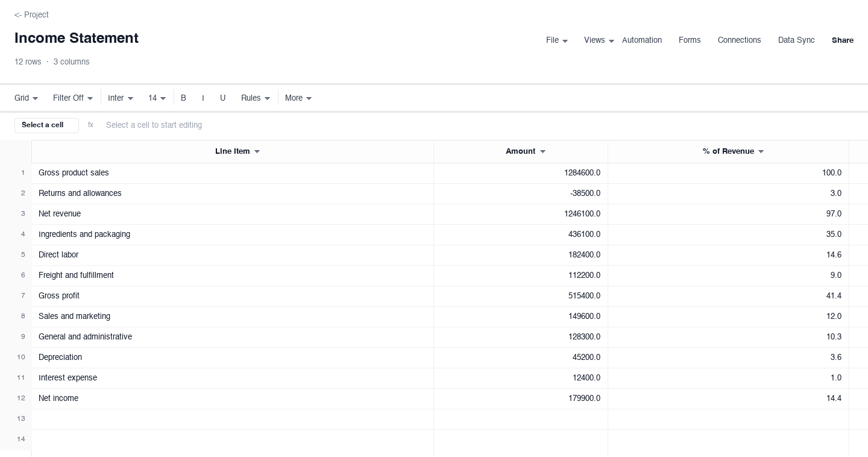Toggle bold formatting with B
Viewport: 868px width, 457px height.
pyautogui.click(x=183, y=98)
